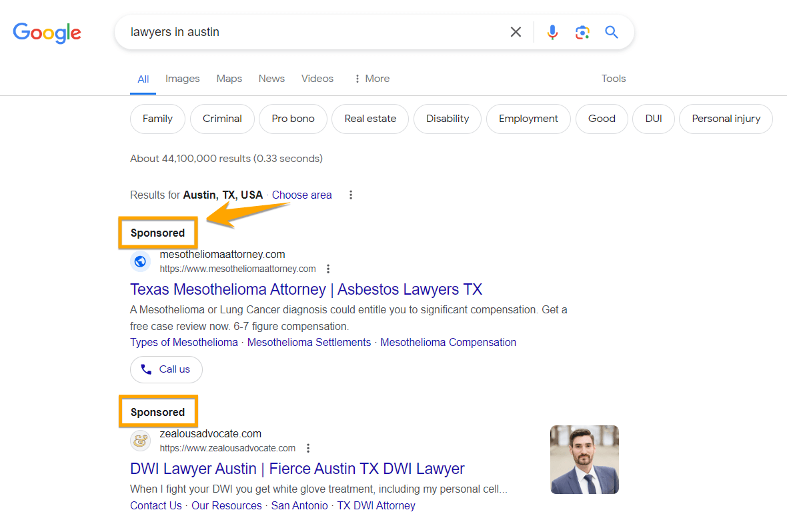Open the Tools options
This screenshot has width=787, height=532.
pos(614,79)
